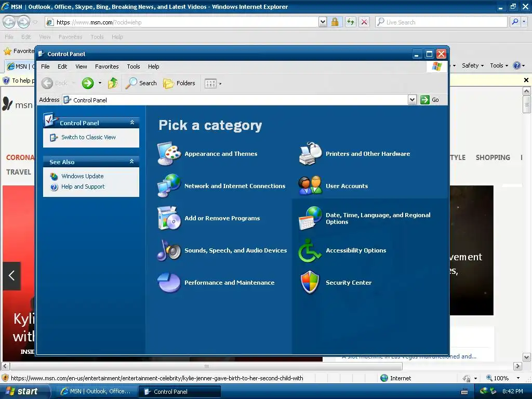Click the IE Help question mark icon

(x=517, y=65)
